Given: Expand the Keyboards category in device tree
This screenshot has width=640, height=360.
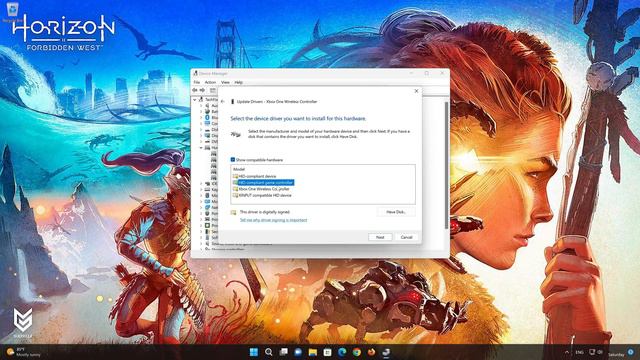Looking at the screenshot, I should tap(201, 190).
